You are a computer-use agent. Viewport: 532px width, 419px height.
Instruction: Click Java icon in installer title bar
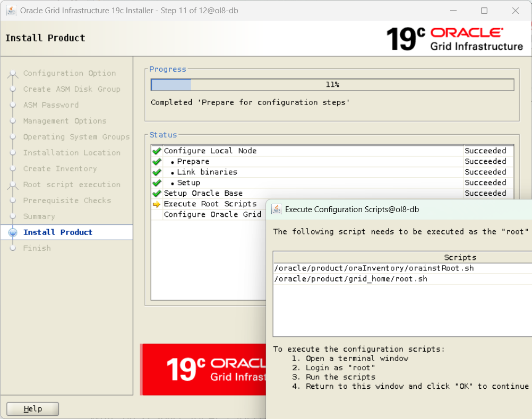click(11, 10)
